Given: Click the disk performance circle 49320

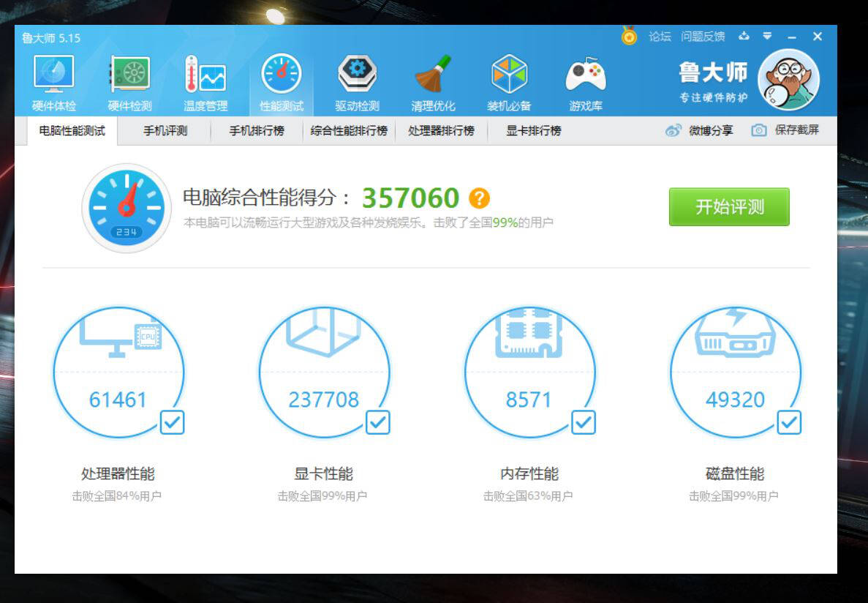Looking at the screenshot, I should pos(735,372).
